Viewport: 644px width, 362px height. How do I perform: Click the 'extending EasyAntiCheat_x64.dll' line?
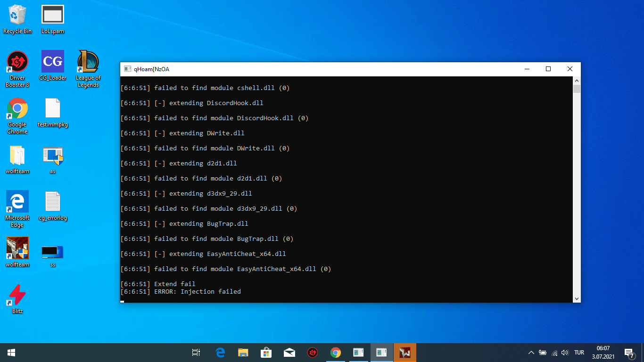[203, 254]
